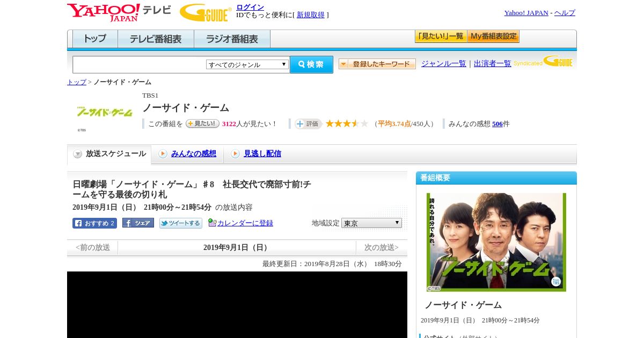Open the カレンダーに登録 link
This screenshot has width=644, height=338.
(x=245, y=223)
